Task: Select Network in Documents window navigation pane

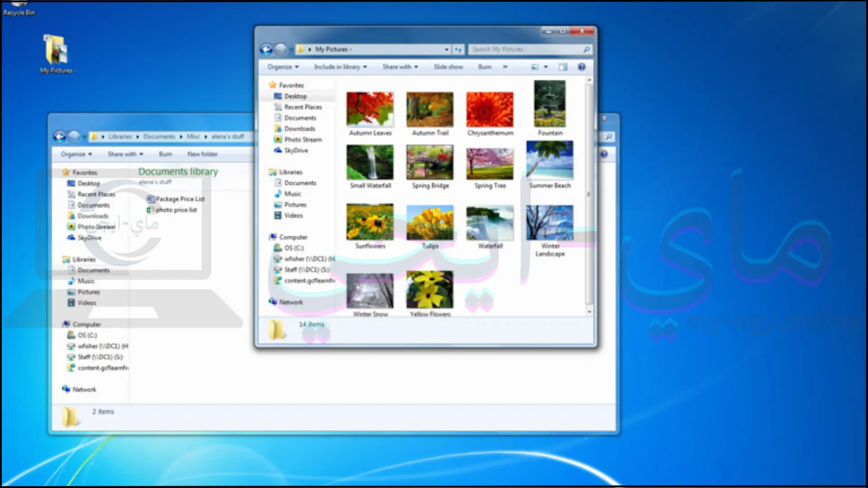Action: pyautogui.click(x=79, y=389)
